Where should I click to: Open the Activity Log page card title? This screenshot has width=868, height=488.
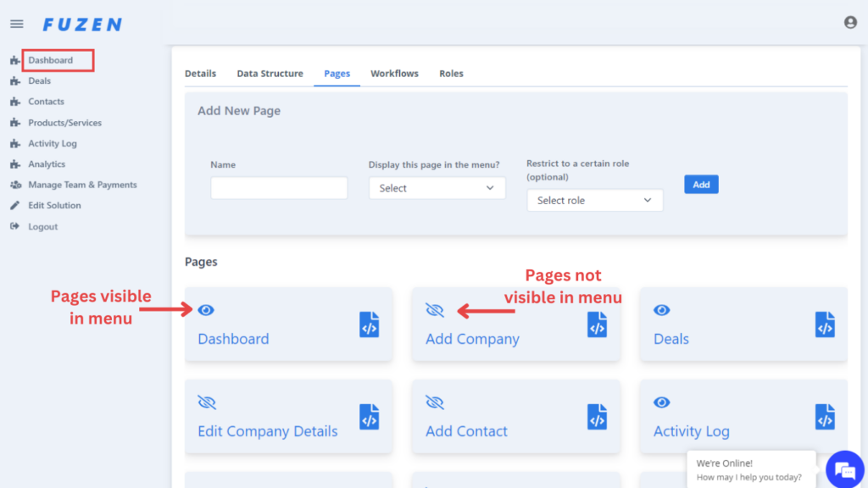(x=692, y=431)
